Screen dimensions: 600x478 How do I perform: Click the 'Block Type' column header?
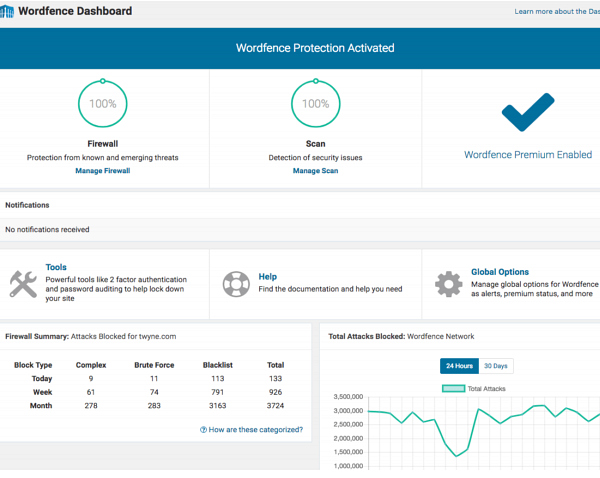[33, 365]
